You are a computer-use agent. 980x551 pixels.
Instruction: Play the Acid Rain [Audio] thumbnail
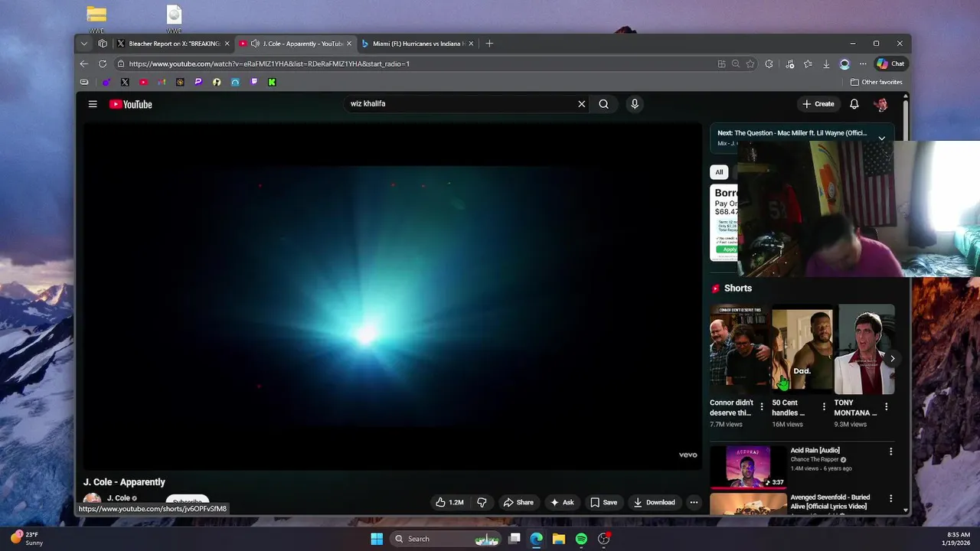[748, 467]
